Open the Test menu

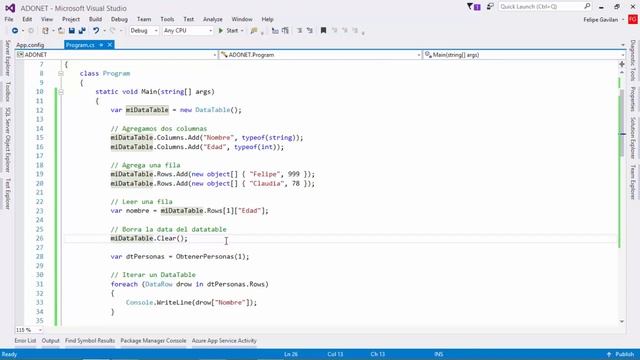(189, 19)
